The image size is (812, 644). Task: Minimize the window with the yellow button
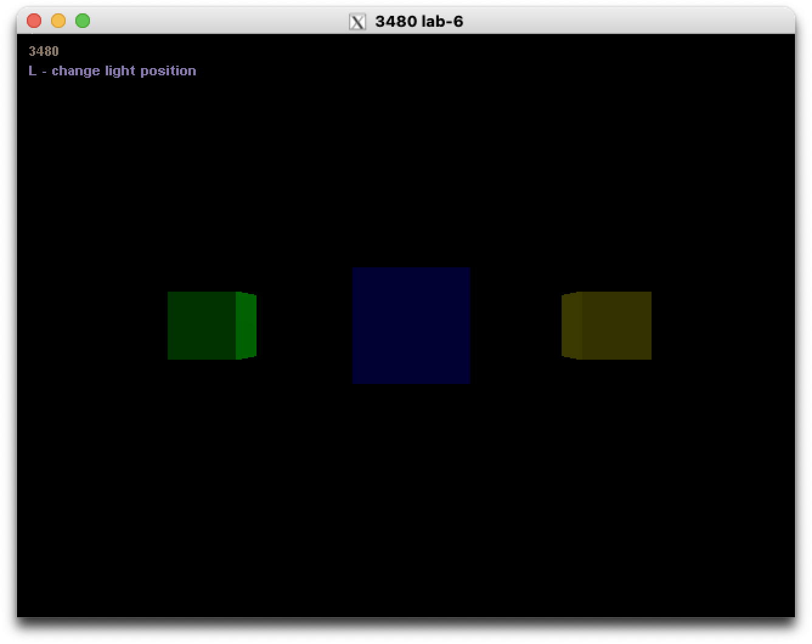point(58,21)
